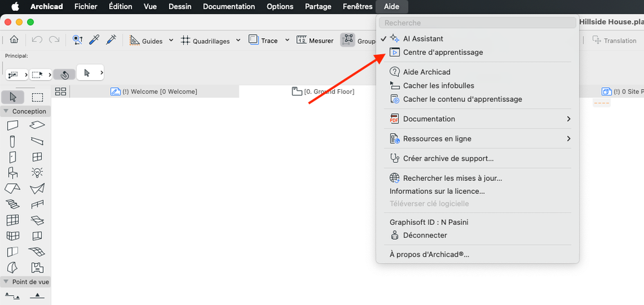Click the Mesurer button in toolbar

coord(315,41)
